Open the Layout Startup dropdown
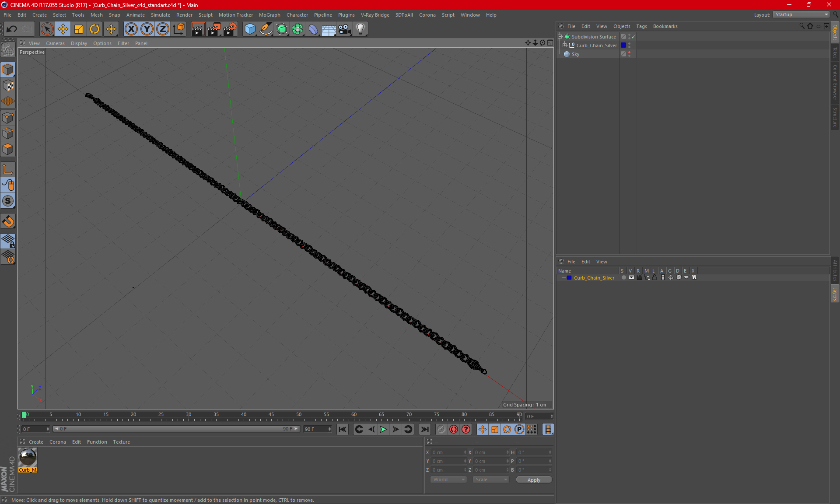The height and width of the screenshot is (504, 840). 801,14
